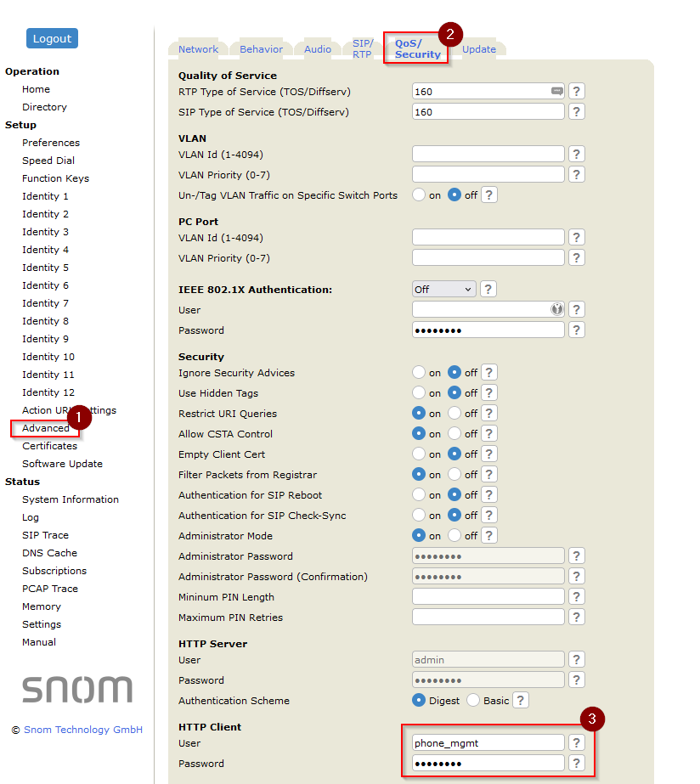The height and width of the screenshot is (784, 700).
Task: Show help for HTTP Client Password
Action: pos(576,764)
